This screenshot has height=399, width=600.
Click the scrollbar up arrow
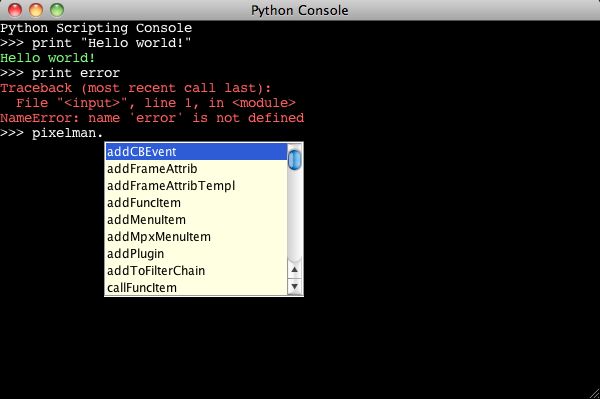[x=294, y=270]
